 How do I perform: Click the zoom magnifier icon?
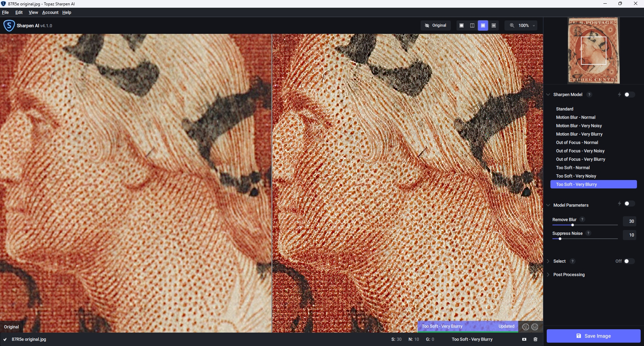[512, 25]
